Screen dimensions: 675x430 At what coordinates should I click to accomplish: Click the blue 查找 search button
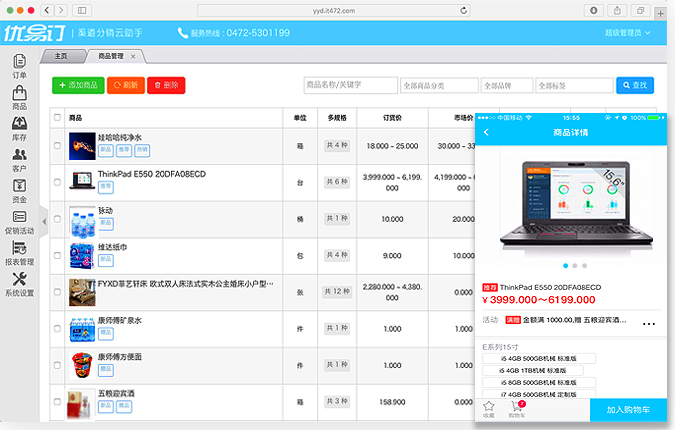pos(635,85)
